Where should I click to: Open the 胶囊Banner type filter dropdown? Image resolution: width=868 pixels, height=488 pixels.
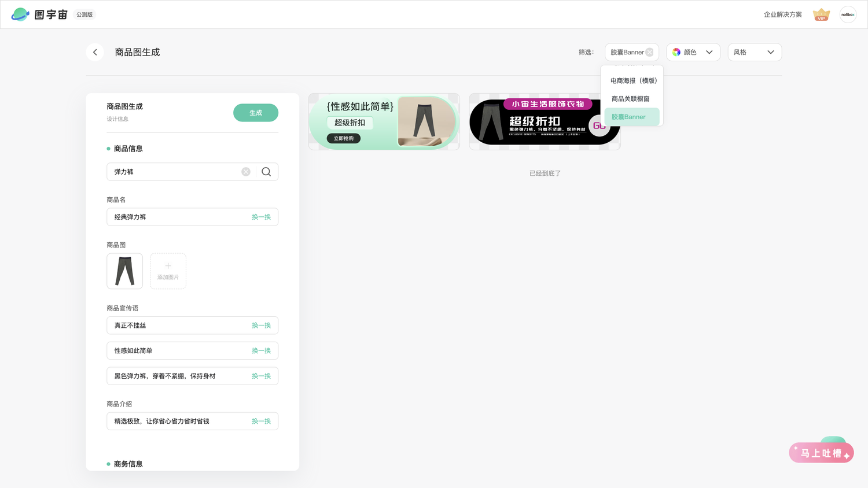631,52
